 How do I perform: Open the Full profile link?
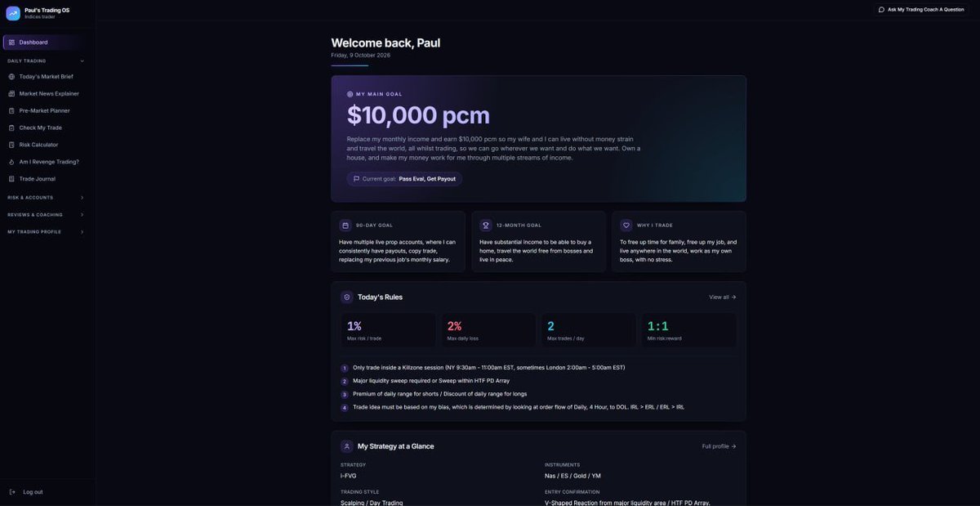click(719, 446)
